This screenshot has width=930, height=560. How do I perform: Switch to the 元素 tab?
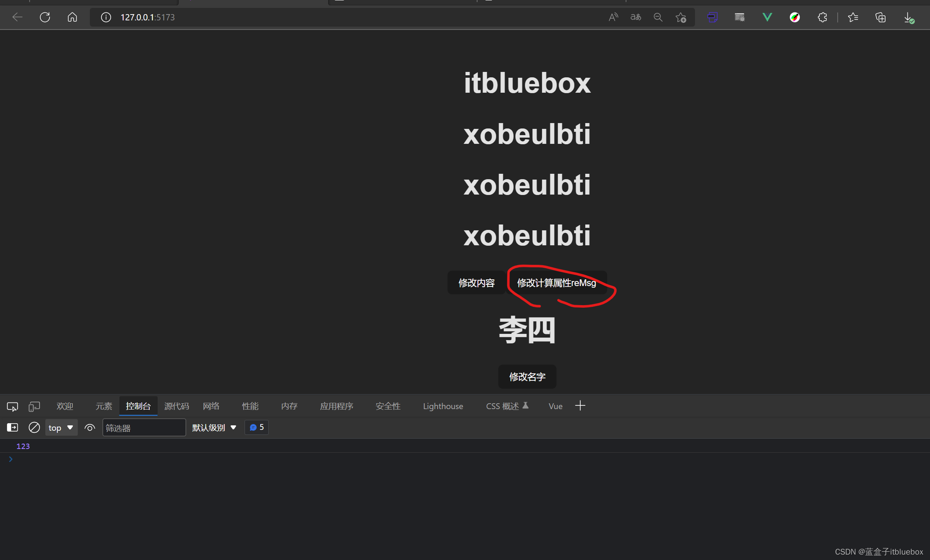pyautogui.click(x=104, y=406)
